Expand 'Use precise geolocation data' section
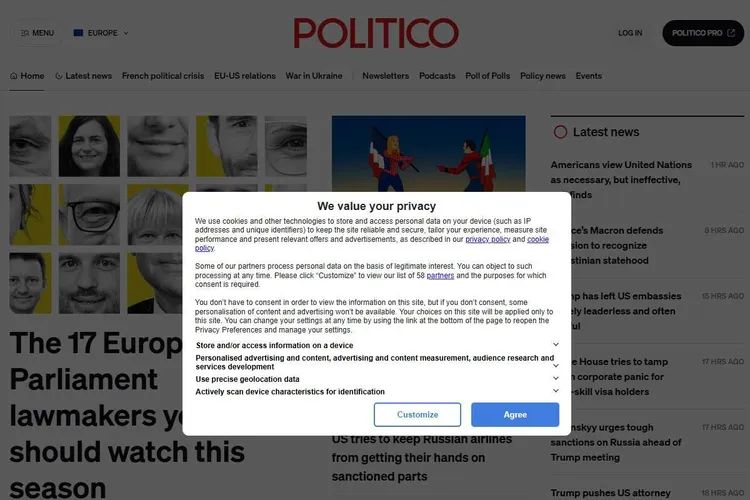Screen dimensions: 750x500 click(x=376, y=379)
